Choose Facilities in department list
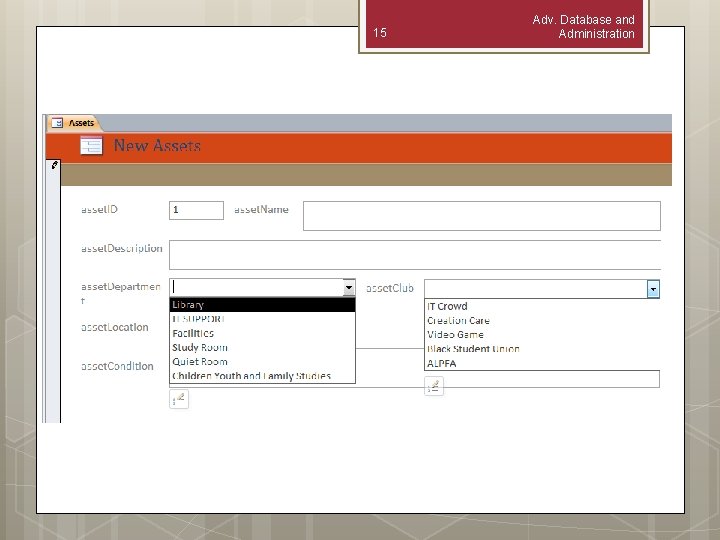Screen dimensions: 720x540 coord(262,333)
